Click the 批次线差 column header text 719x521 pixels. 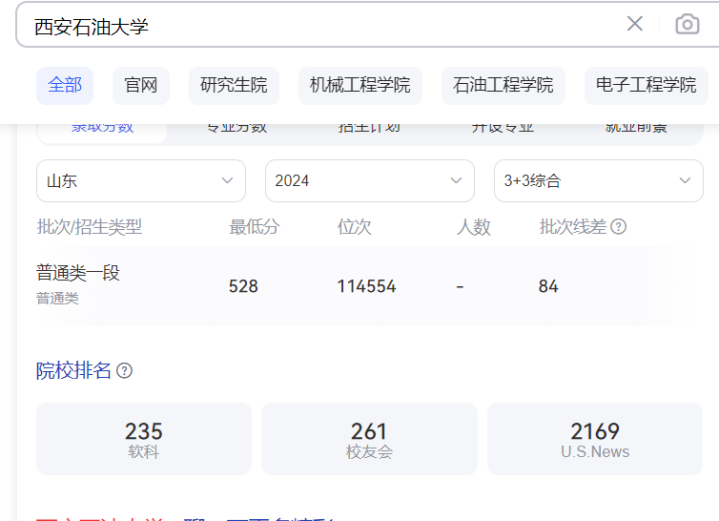pyautogui.click(x=573, y=227)
